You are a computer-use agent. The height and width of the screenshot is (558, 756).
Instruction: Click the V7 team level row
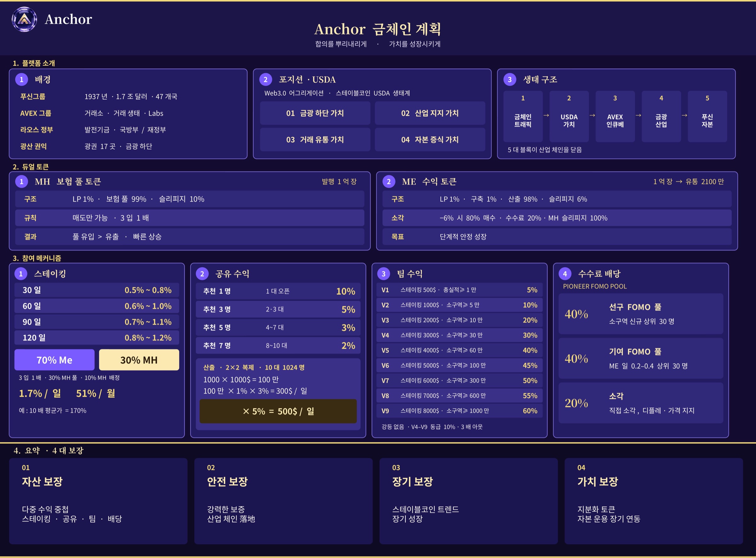[460, 380]
